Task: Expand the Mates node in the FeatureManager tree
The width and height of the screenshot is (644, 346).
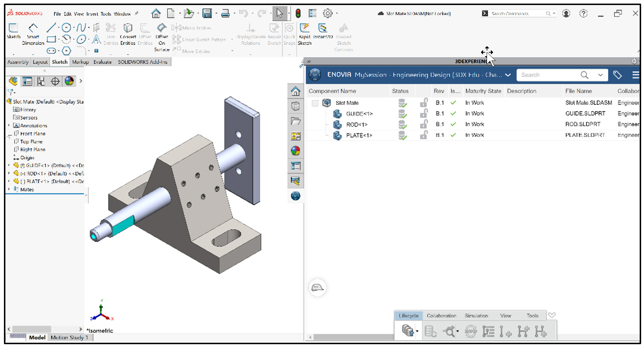Action: coord(9,189)
